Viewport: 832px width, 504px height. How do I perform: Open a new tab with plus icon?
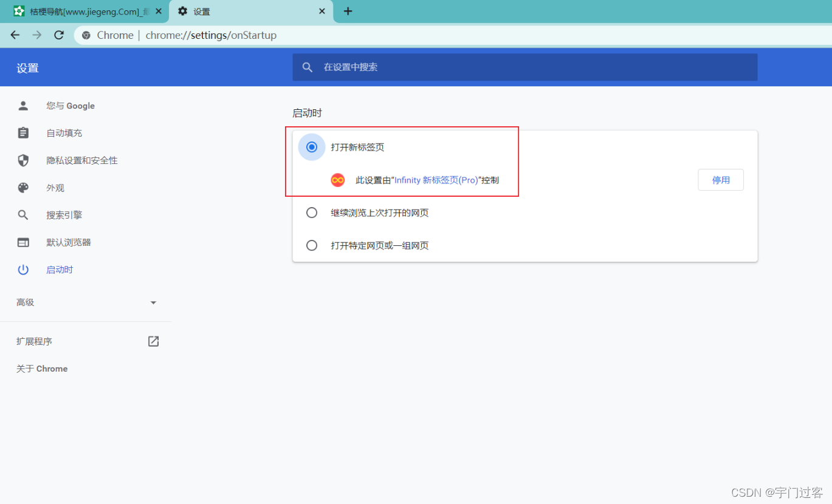click(x=348, y=11)
